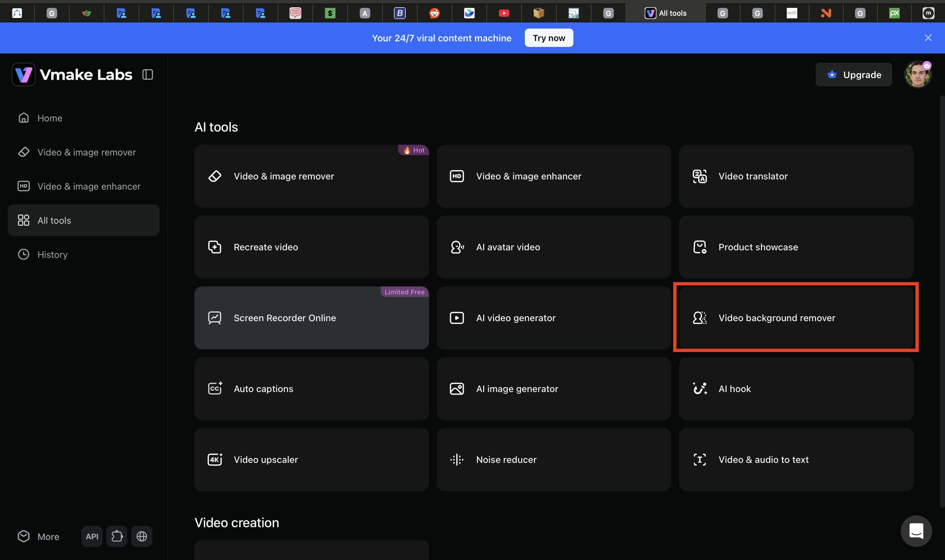Click Recreate video label
The image size is (945, 560).
click(x=266, y=247)
